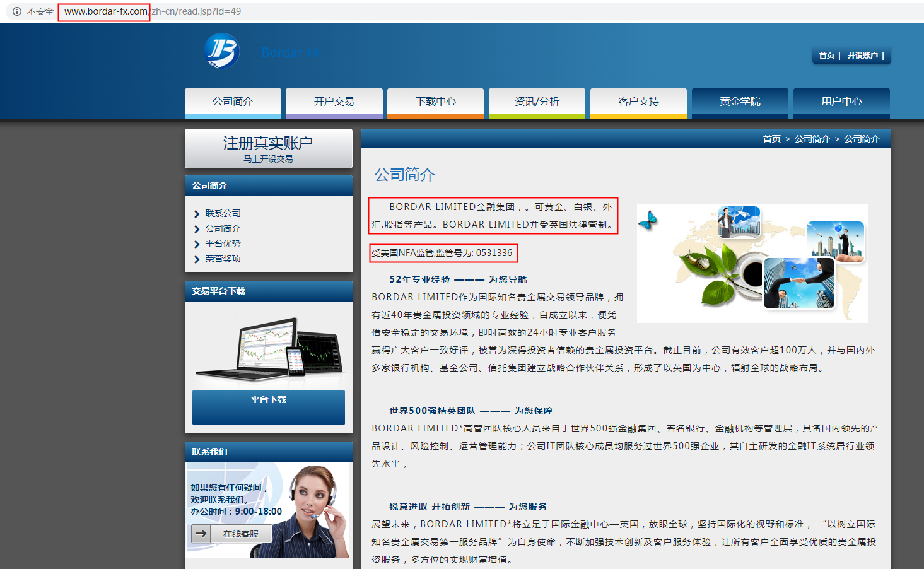Click the browser address bar URL
Screen dimensions: 924x569
[152, 11]
